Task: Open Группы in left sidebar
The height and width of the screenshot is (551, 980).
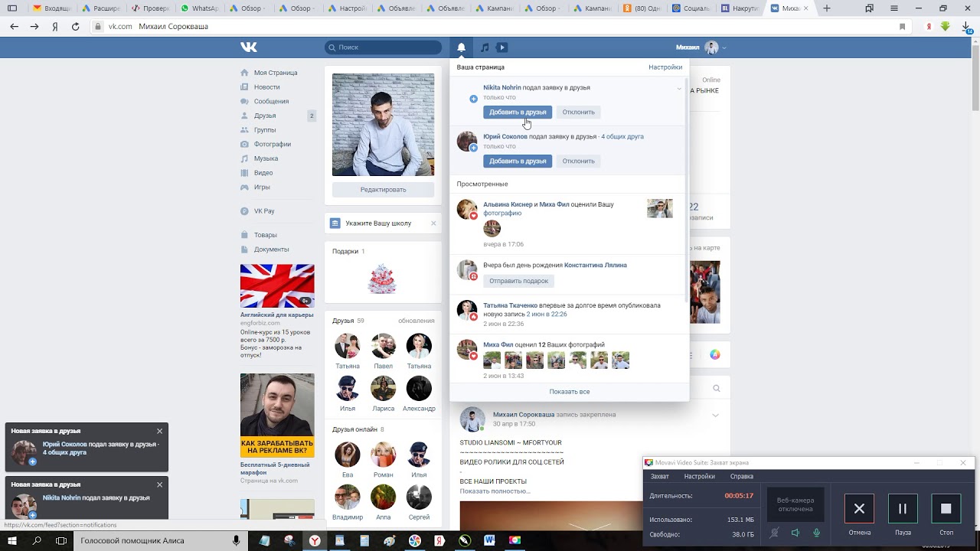Action: pyautogui.click(x=265, y=130)
